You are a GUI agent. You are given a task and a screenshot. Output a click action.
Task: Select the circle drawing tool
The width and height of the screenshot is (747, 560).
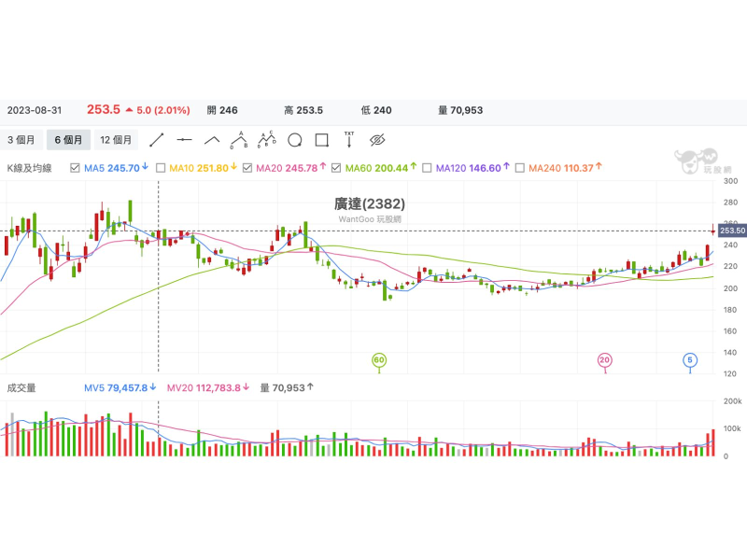295,141
